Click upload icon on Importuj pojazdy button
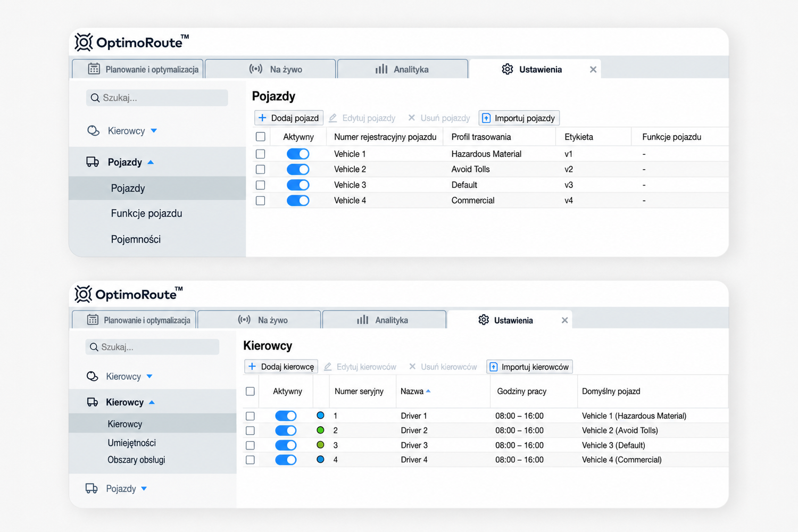 click(x=486, y=118)
